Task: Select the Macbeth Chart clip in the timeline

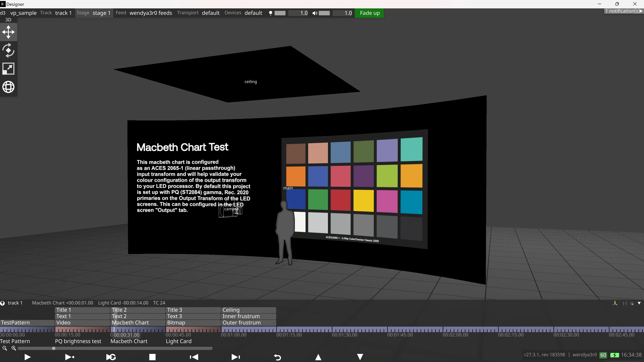Action: click(x=130, y=323)
